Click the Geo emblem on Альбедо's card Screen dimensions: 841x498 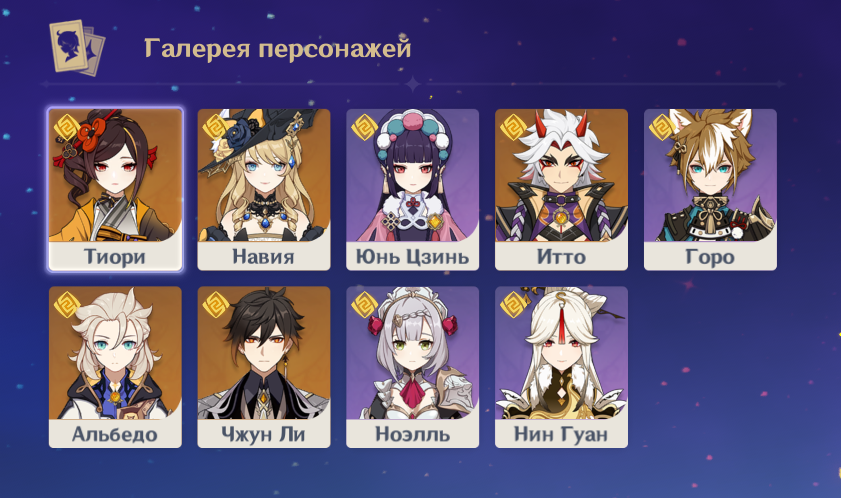tap(67, 305)
